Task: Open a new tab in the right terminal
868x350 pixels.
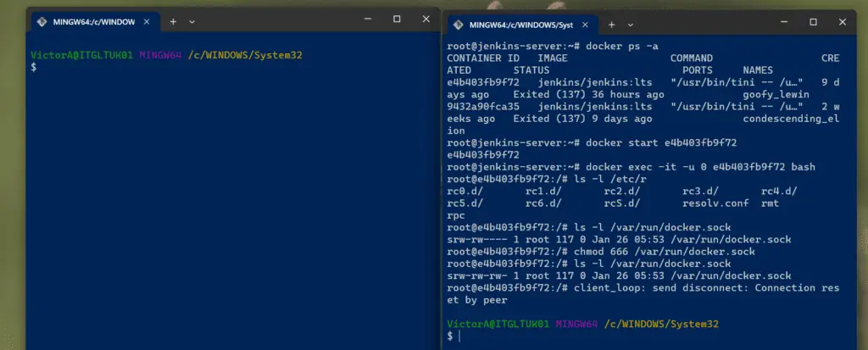Action: pos(611,25)
